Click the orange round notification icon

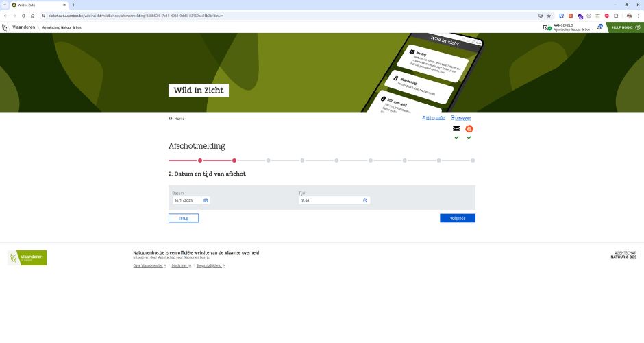point(469,129)
